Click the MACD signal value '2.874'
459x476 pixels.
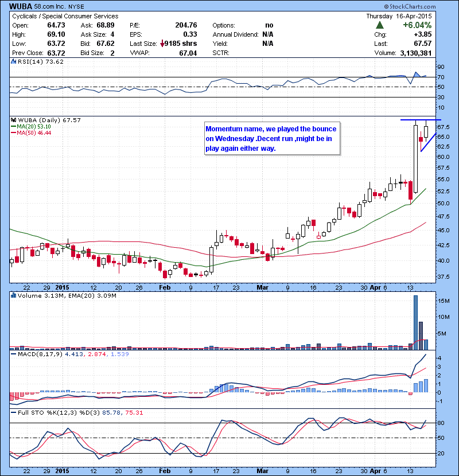coord(97,354)
